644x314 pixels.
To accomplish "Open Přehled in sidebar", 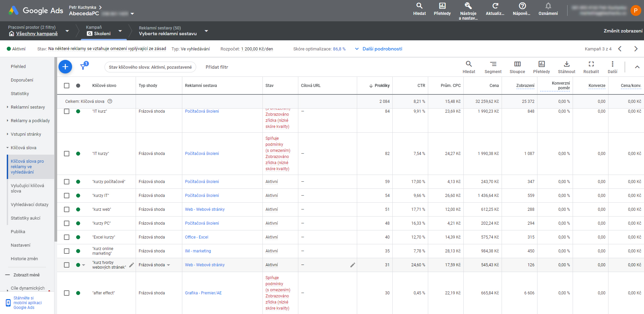I will tap(18, 67).
